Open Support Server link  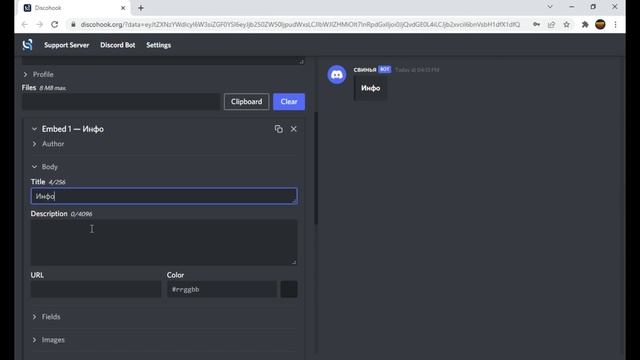click(x=67, y=45)
